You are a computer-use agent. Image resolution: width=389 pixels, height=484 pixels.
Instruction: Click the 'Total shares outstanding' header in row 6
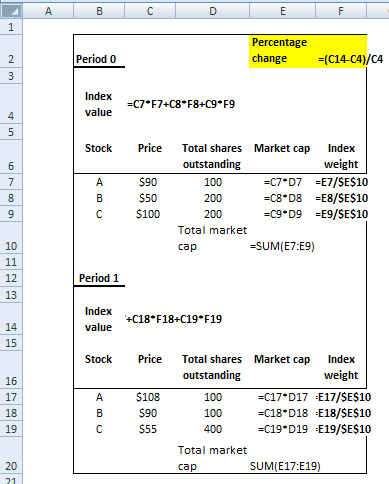[x=212, y=156]
